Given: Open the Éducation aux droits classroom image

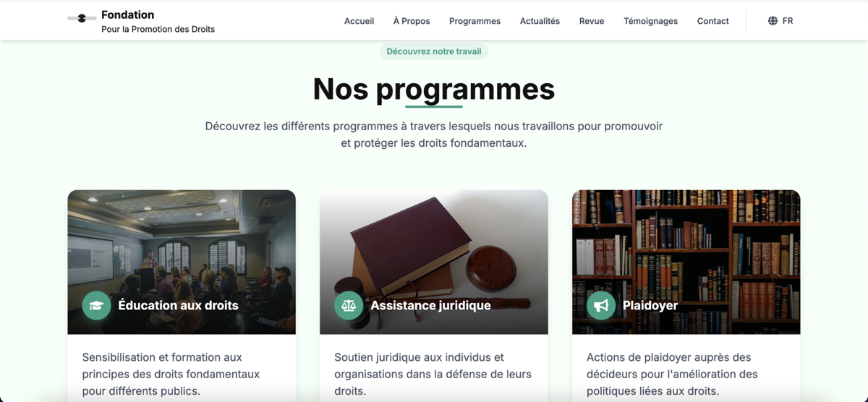Looking at the screenshot, I should click(182, 262).
